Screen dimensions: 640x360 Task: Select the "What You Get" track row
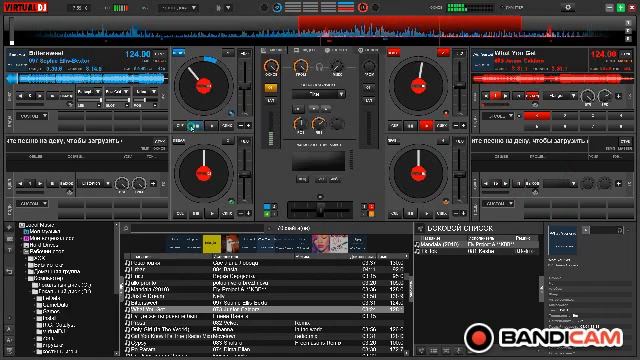pos(264,309)
